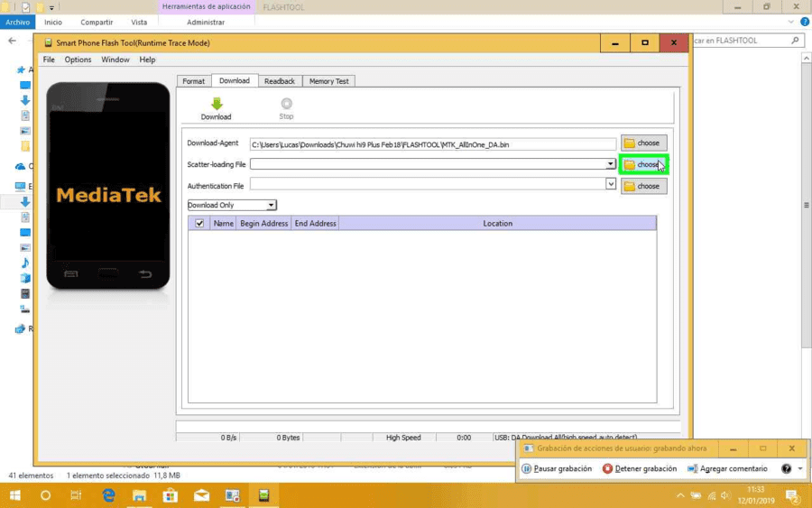Click the Explorer window vertical scrollbar
Screen dimensions: 812x508
click(807, 205)
